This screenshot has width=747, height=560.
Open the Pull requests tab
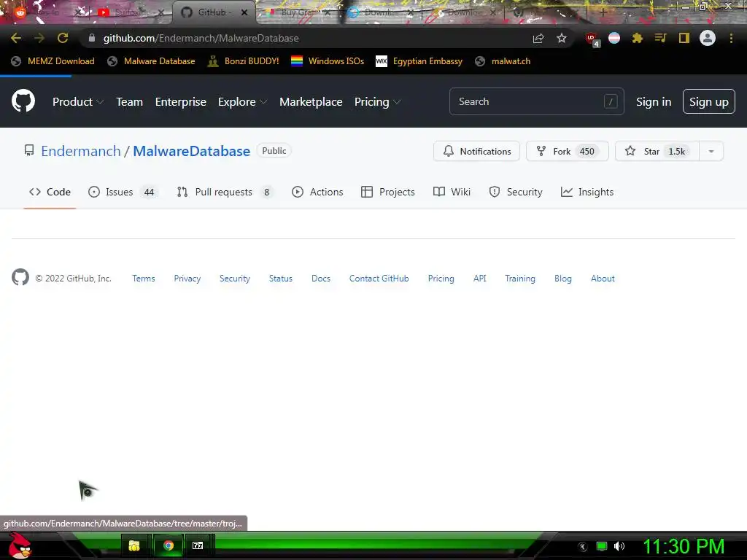pos(226,192)
